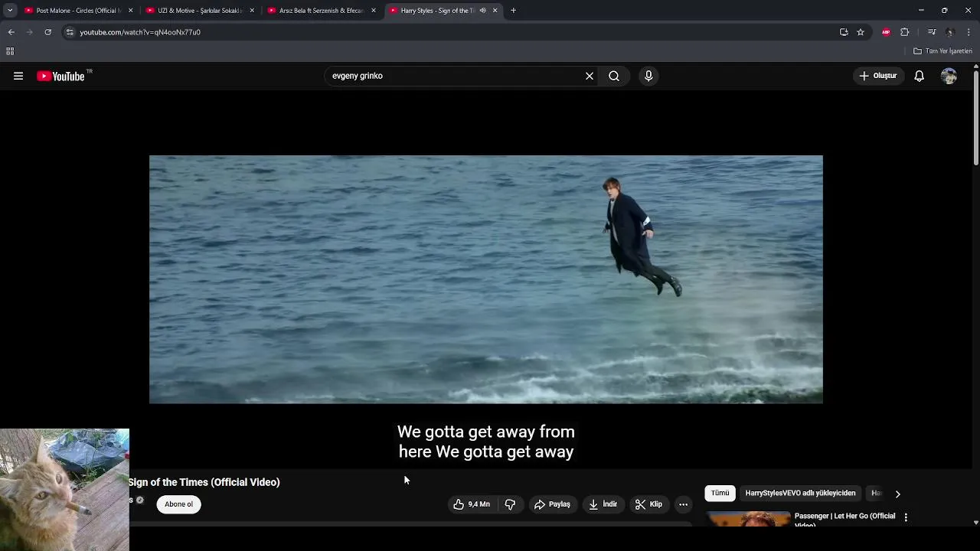Open the Tüm Yer İşaretleri bookmarks folder

pos(942,51)
